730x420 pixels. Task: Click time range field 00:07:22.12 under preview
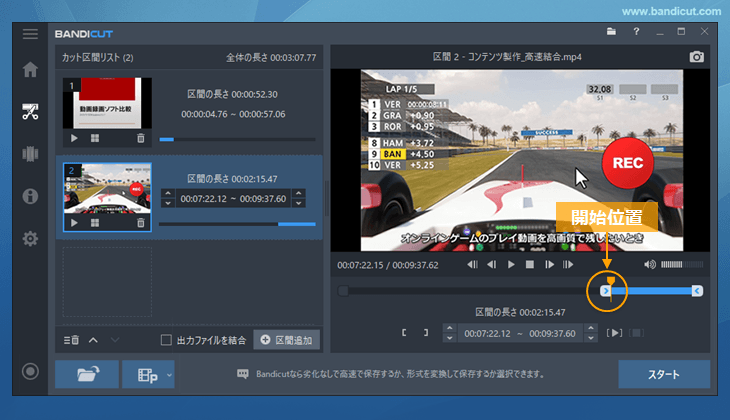click(520, 333)
